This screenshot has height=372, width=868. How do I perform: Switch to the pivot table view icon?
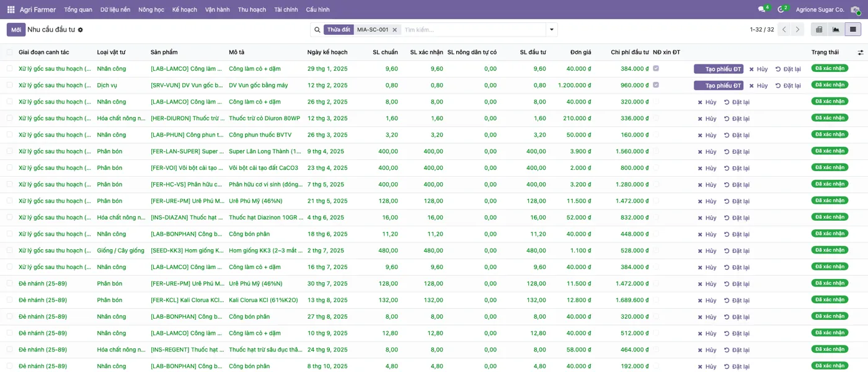(820, 29)
